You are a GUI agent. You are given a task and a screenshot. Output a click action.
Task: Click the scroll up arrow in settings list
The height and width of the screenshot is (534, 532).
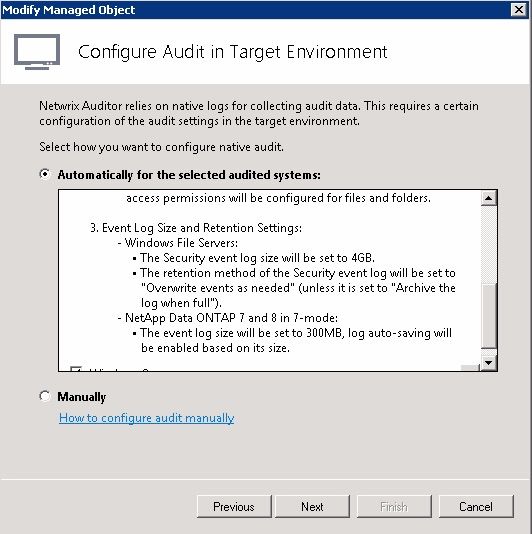click(489, 198)
